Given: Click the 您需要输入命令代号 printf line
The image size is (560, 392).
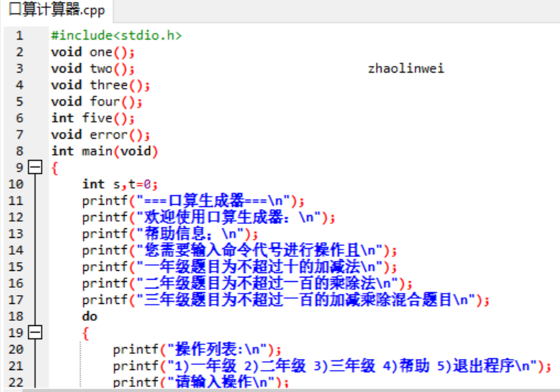Looking at the screenshot, I should point(240,250).
